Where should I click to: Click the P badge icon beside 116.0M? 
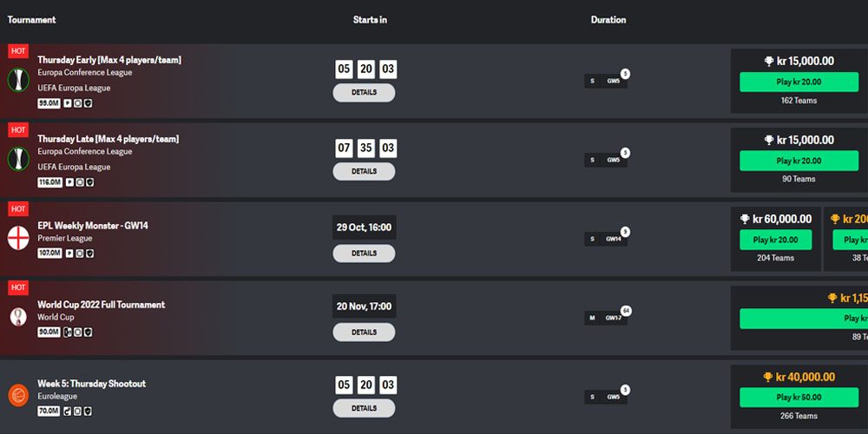coord(69,182)
